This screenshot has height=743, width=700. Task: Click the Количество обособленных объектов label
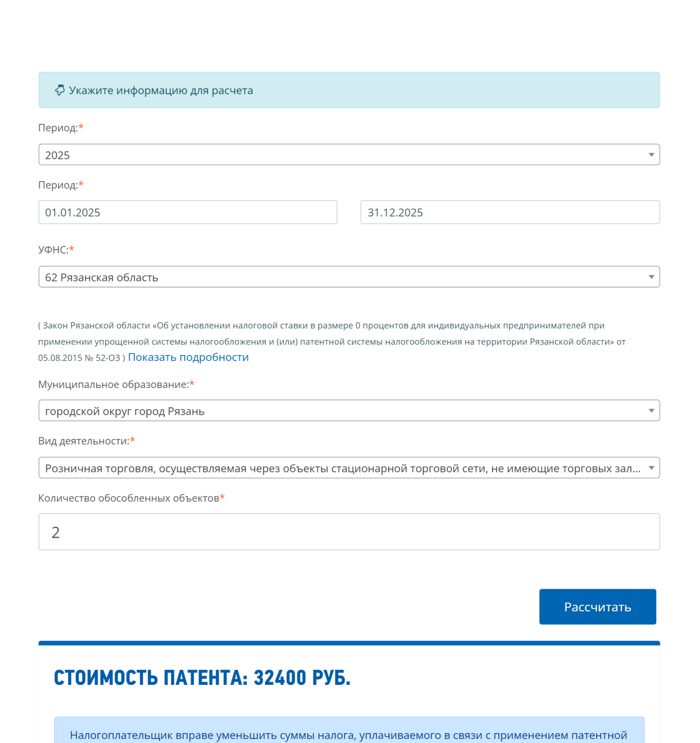click(129, 498)
